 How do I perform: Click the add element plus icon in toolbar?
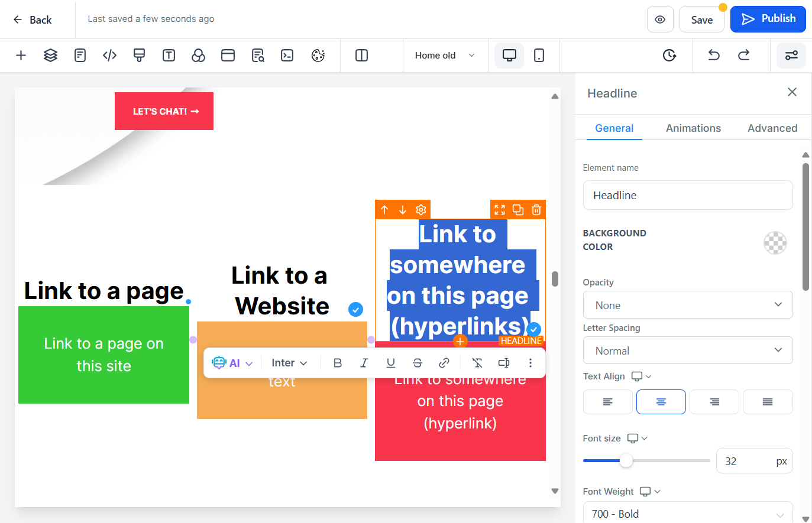click(21, 56)
